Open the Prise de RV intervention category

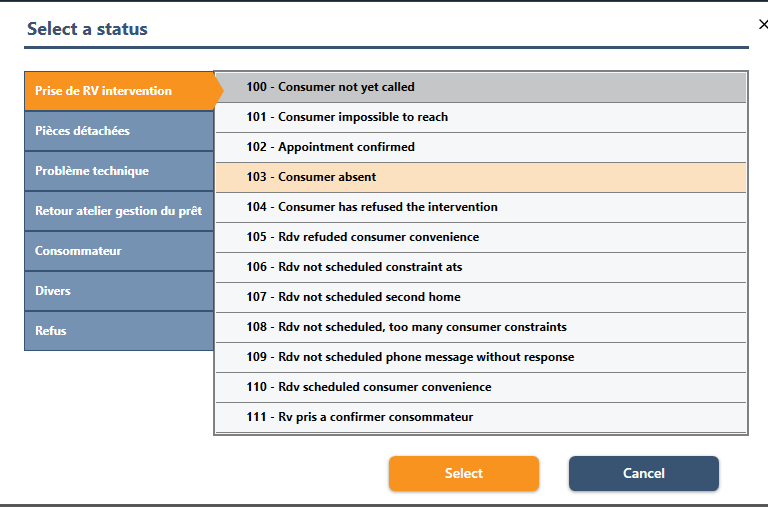118,91
